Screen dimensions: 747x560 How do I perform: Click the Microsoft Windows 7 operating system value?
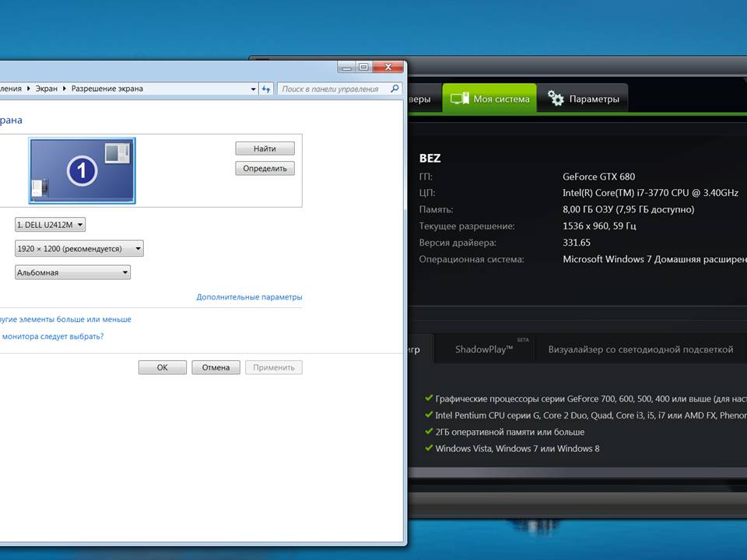(x=654, y=259)
